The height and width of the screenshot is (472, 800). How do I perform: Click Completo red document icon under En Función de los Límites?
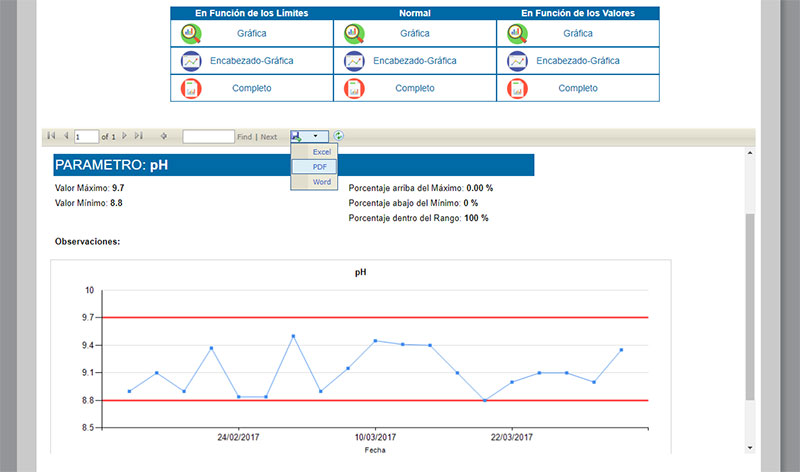[x=191, y=88]
